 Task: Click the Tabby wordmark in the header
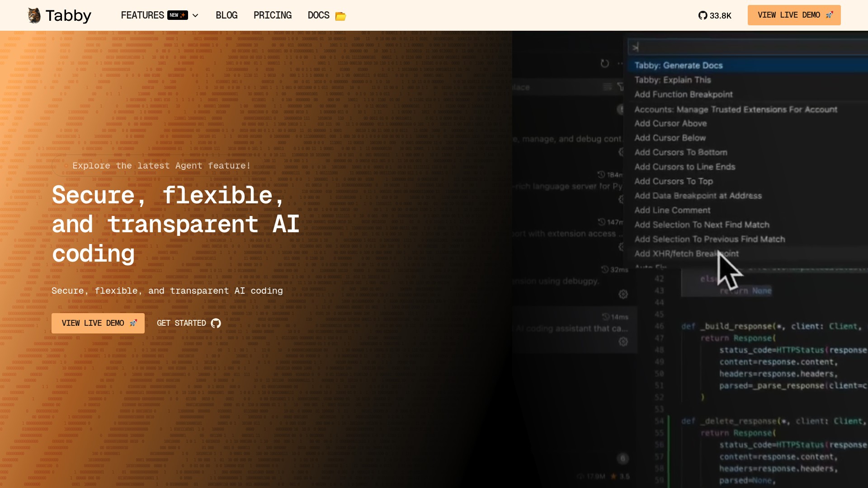point(68,16)
